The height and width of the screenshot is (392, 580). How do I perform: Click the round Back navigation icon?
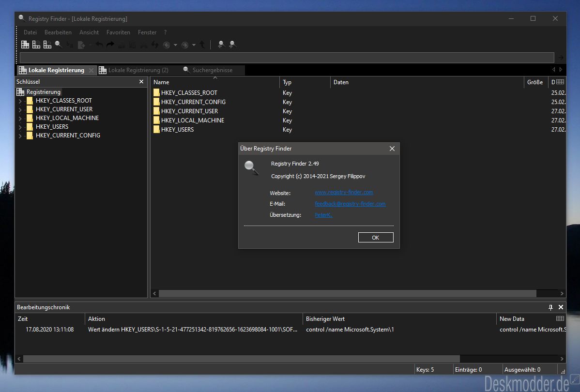click(167, 45)
